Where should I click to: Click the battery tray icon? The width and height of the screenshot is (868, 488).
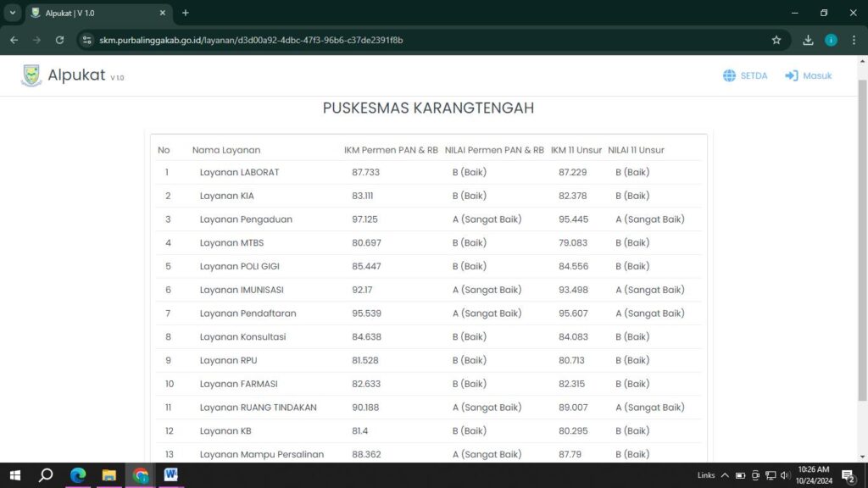click(x=740, y=475)
